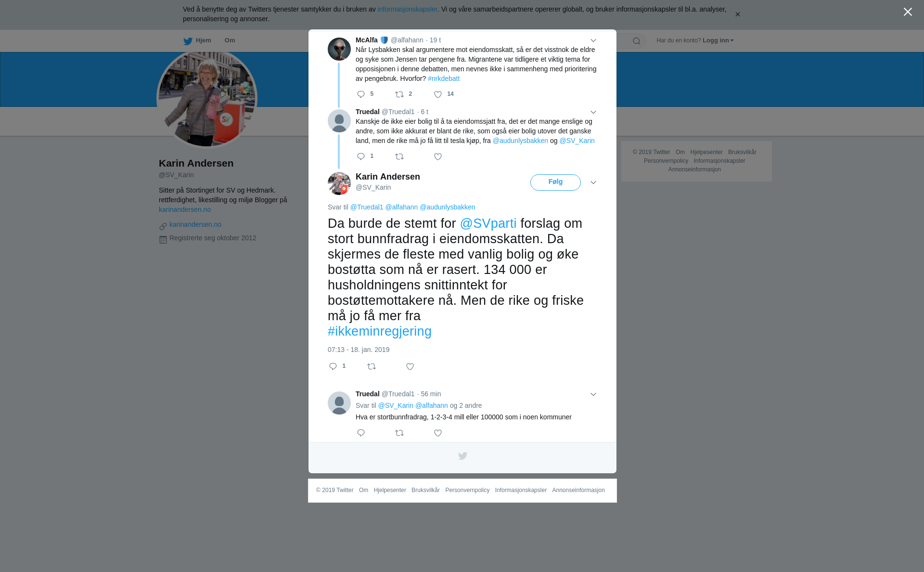Reply to Truedal's 56 min tweet
The image size is (924, 572).
click(361, 433)
